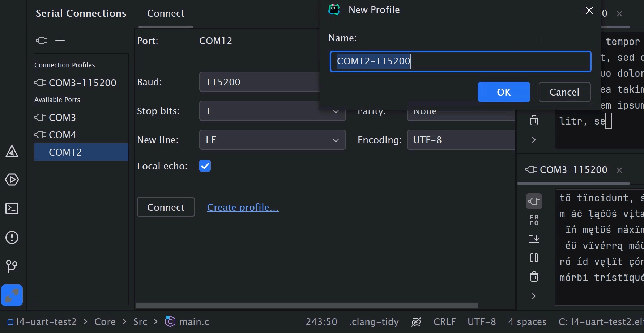Open the Problems exclamation icon
Screen dimensions: 644x333
(12, 237)
